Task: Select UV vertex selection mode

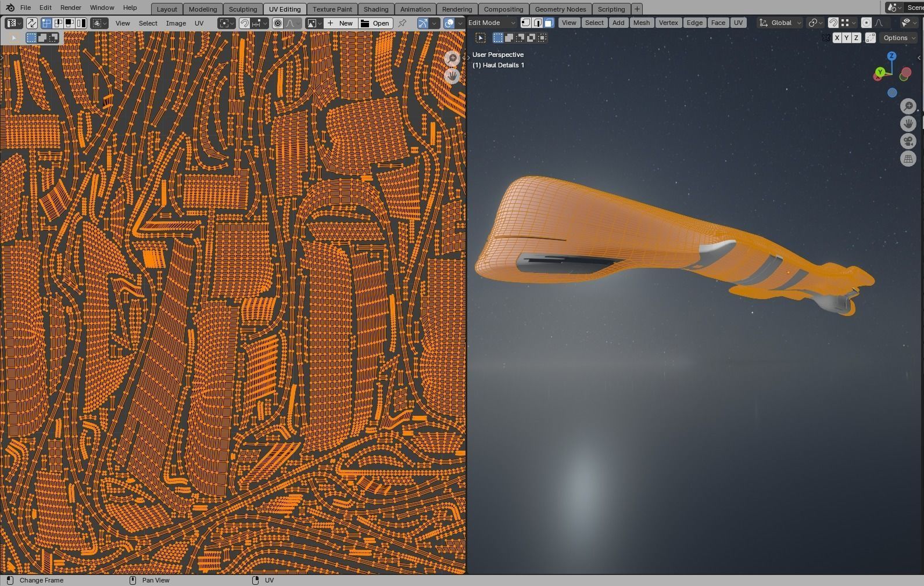Action: [x=46, y=23]
